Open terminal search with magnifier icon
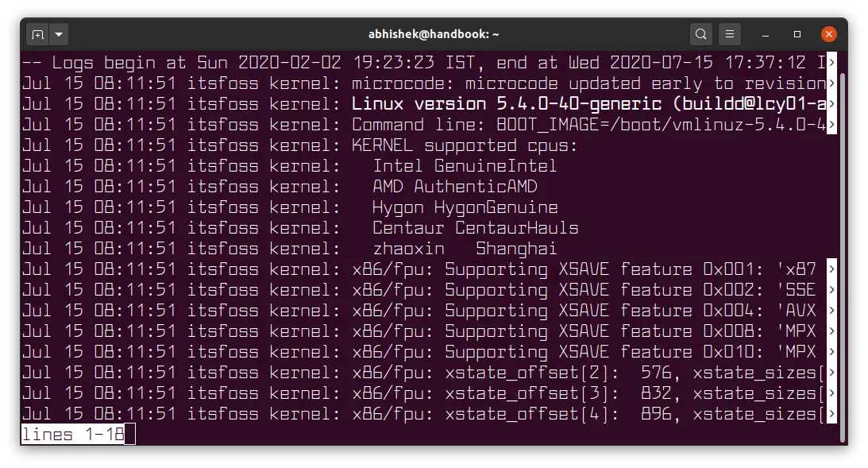Screen dimensions: 868x468 tap(700, 35)
